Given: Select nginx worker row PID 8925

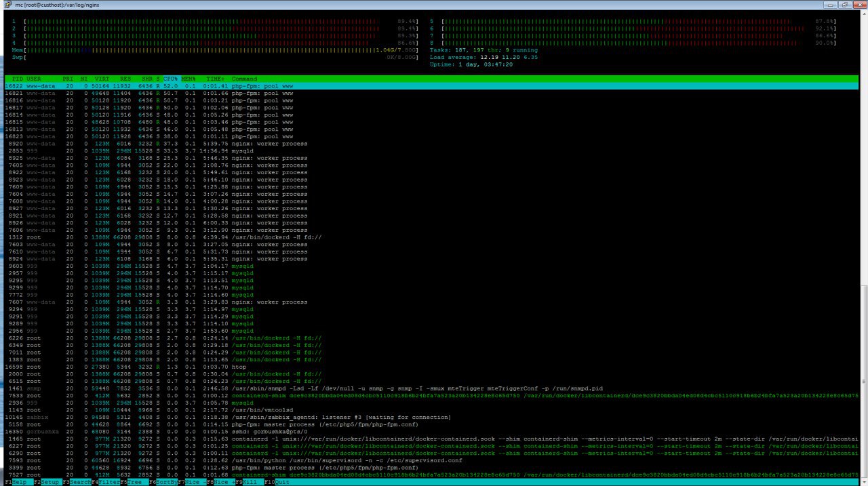Looking at the screenshot, I should 431,158.
